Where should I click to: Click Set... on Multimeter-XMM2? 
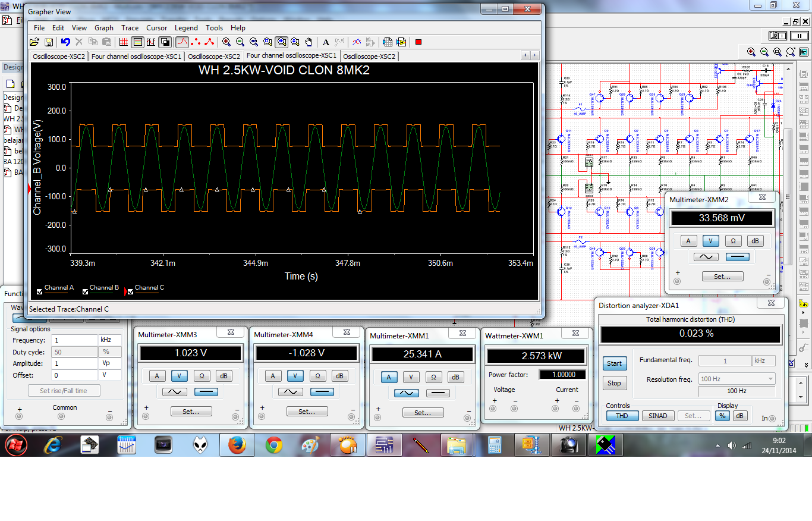pos(722,277)
